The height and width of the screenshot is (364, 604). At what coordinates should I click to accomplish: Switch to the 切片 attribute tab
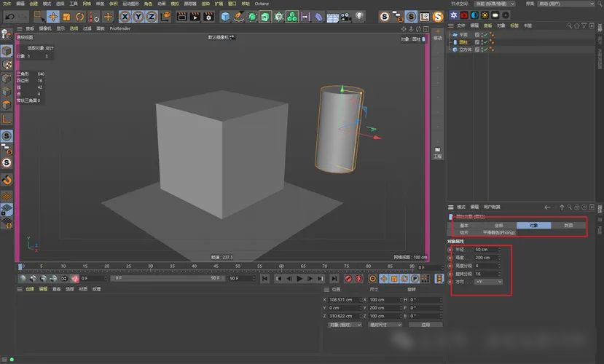pyautogui.click(x=465, y=232)
